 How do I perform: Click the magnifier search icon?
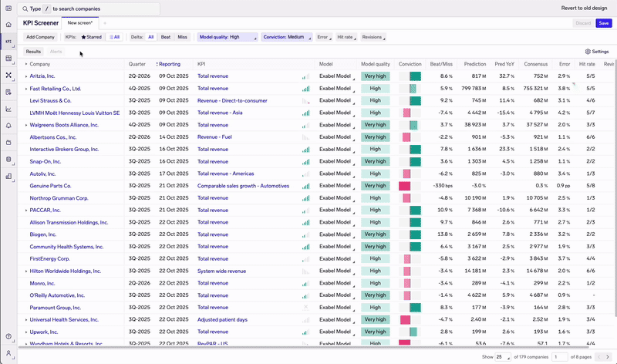[25, 8]
